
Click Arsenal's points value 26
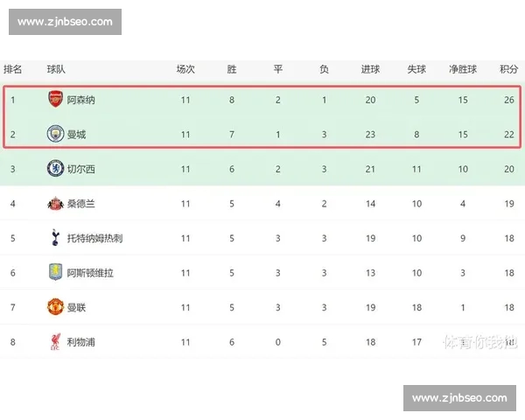(x=508, y=100)
